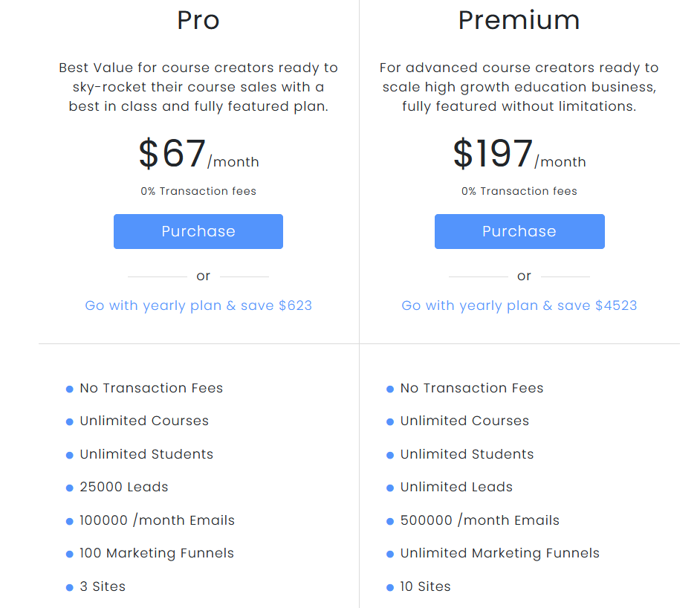
Task: Click bullet icon beside 3 Sites
Action: click(70, 587)
